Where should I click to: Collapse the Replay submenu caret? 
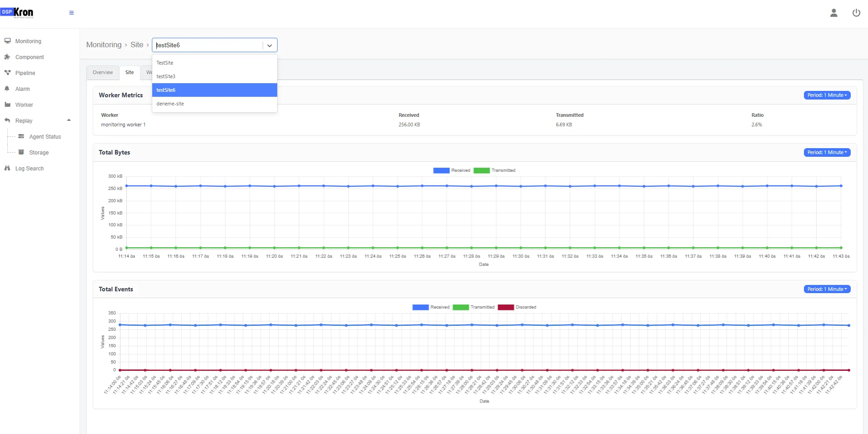pyautogui.click(x=69, y=120)
